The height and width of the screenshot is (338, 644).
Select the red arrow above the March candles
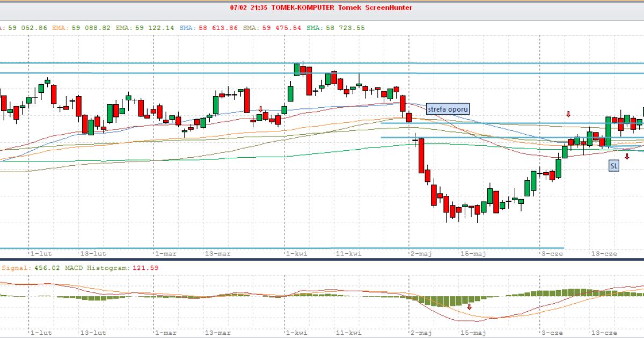pos(261,109)
